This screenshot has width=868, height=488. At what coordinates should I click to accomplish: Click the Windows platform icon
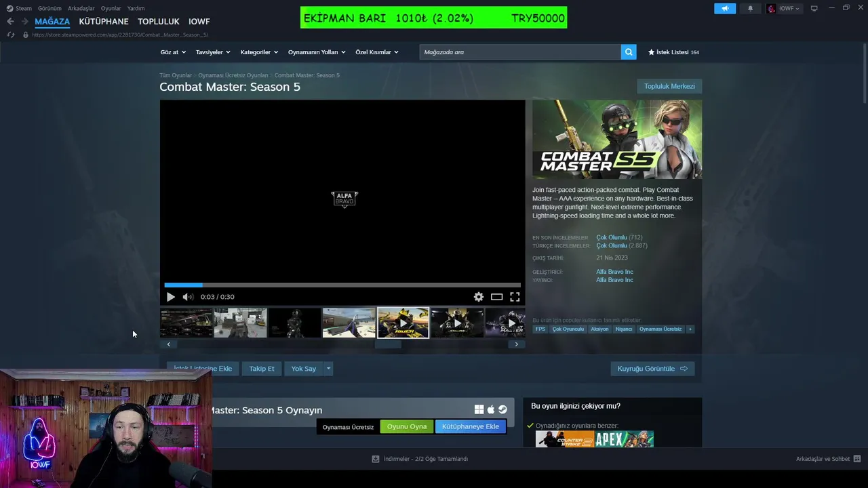tap(479, 409)
